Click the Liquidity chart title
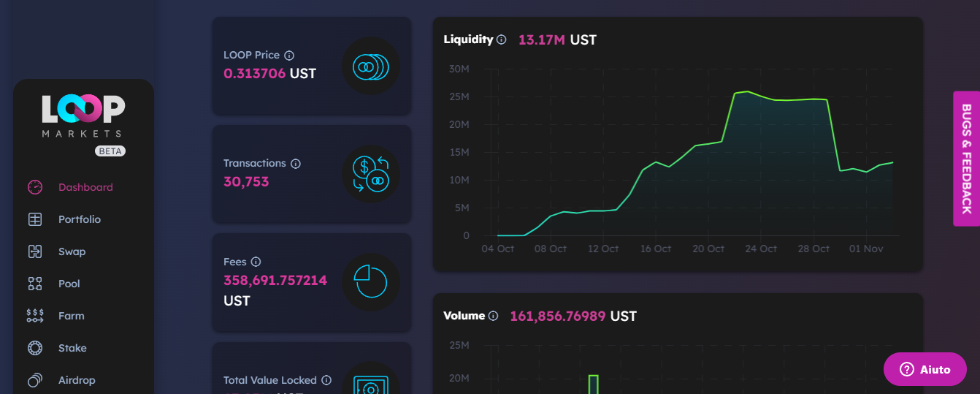The height and width of the screenshot is (394, 980). 468,39
